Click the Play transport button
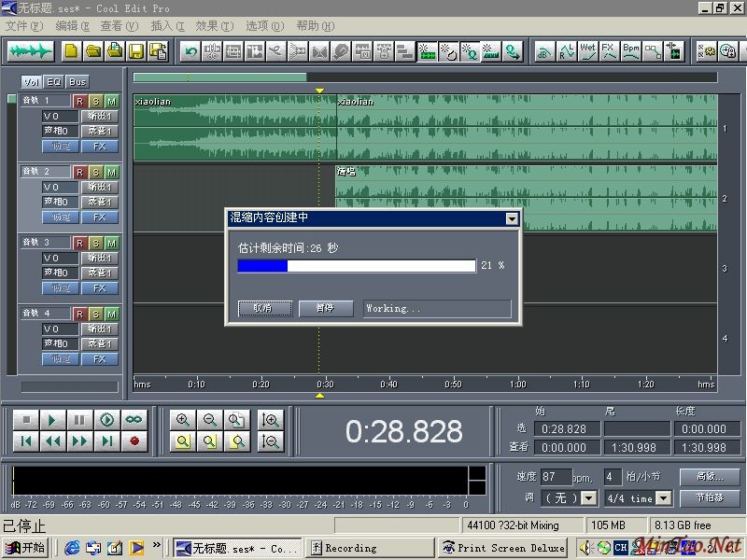This screenshot has height=560, width=747. pyautogui.click(x=53, y=420)
